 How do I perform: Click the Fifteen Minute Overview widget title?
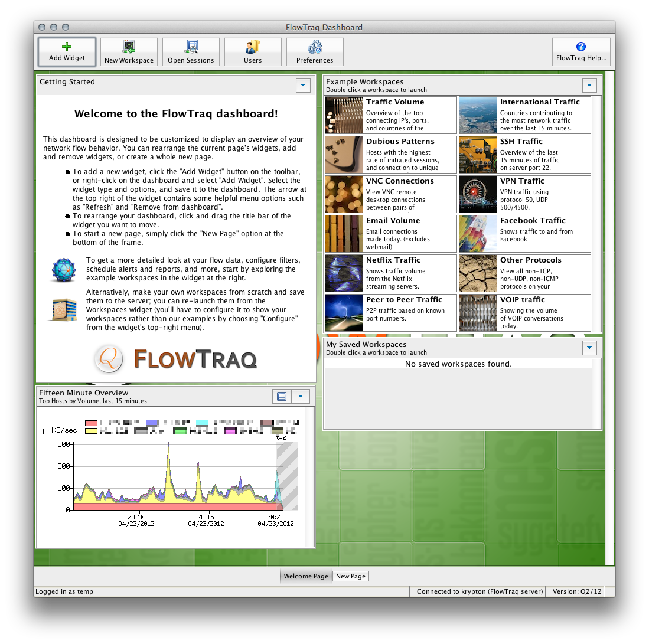(x=84, y=393)
